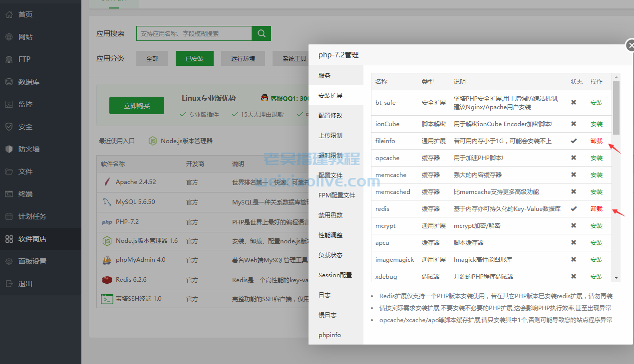
Task: Open 防火墙 in the left sidebar
Action: [28, 149]
